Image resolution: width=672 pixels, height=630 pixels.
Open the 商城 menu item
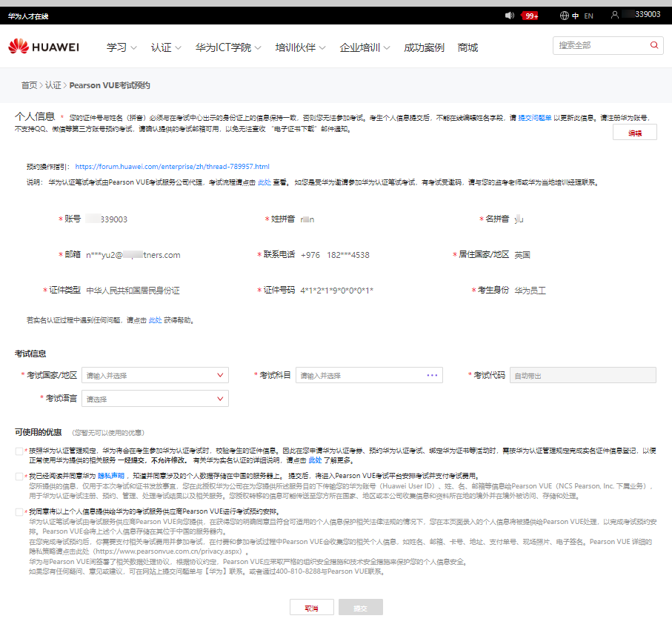[468, 47]
